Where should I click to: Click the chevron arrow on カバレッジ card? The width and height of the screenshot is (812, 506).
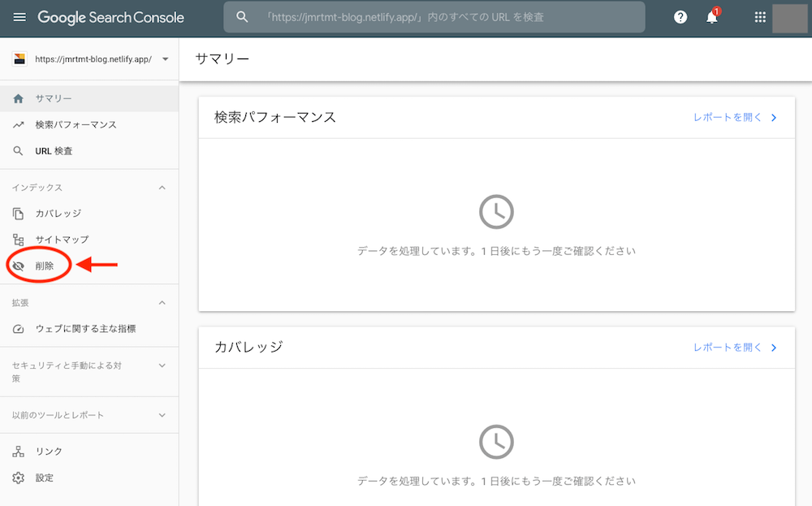pyautogui.click(x=774, y=348)
